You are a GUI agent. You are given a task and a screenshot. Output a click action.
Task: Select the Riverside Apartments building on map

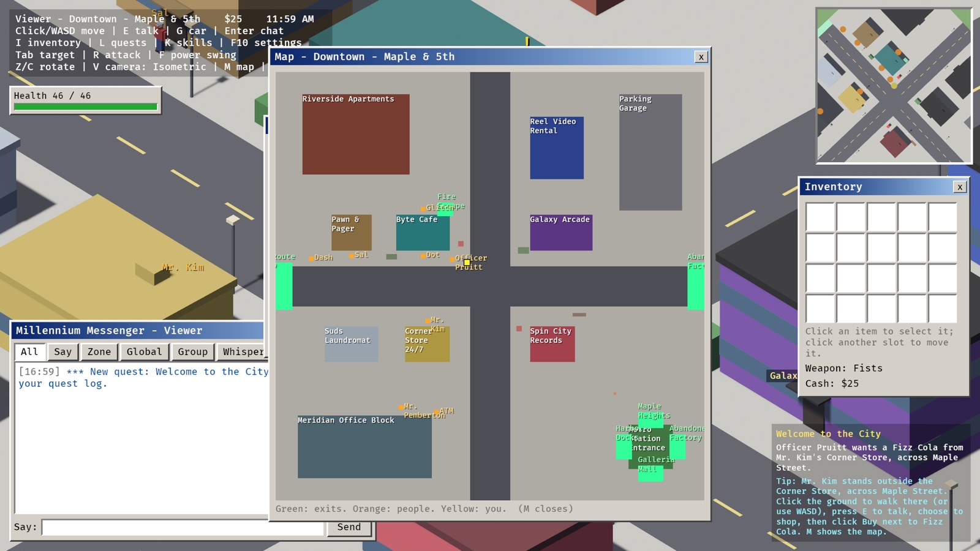pos(356,134)
